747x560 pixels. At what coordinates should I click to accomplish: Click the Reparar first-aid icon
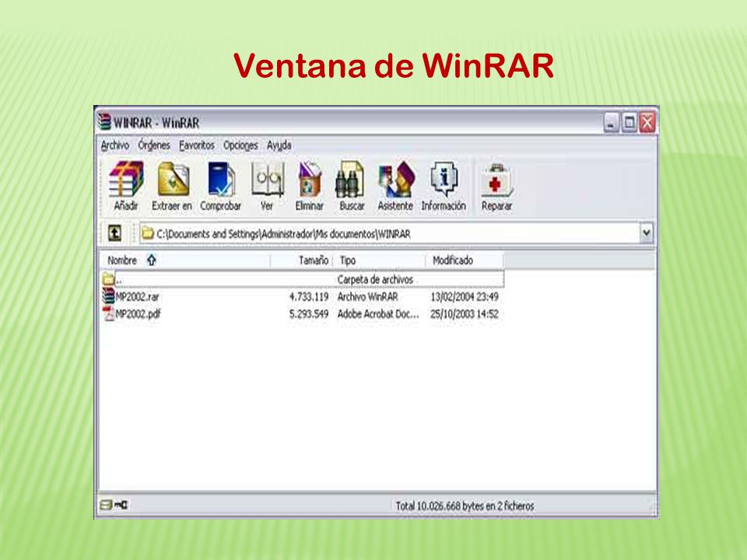(496, 180)
